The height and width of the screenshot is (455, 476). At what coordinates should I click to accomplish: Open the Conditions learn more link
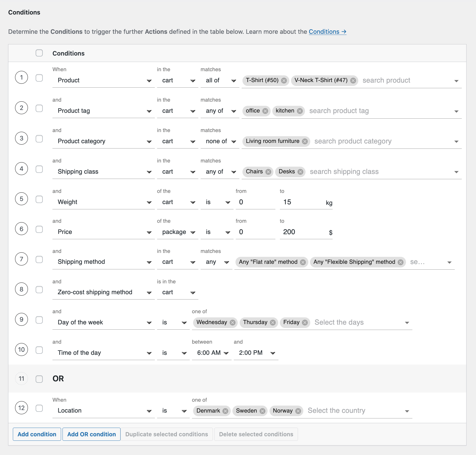(327, 32)
